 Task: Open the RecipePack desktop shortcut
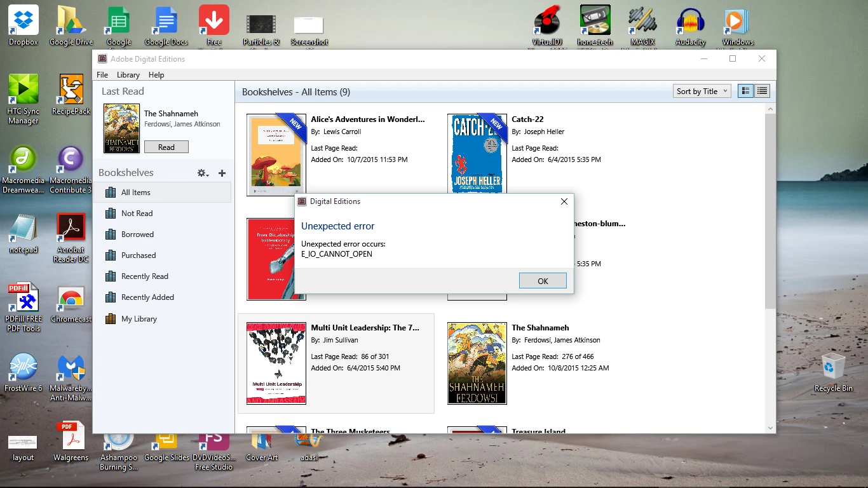click(x=71, y=95)
